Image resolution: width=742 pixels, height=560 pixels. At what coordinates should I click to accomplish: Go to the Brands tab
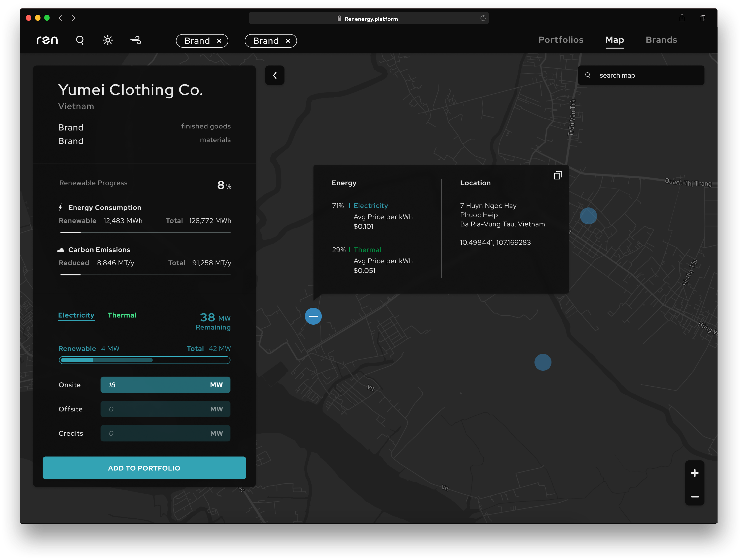click(x=661, y=40)
